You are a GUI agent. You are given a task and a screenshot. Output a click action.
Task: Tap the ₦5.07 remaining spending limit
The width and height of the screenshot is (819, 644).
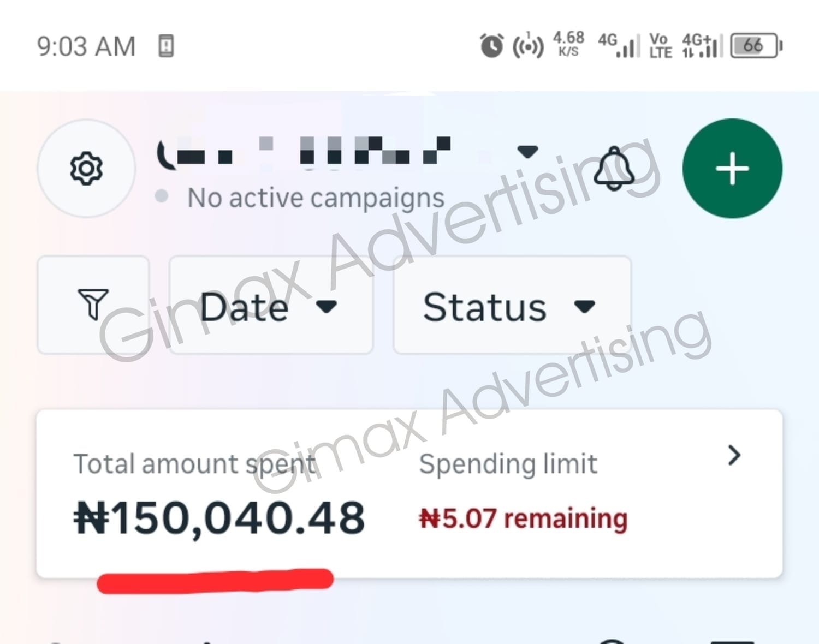point(523,518)
